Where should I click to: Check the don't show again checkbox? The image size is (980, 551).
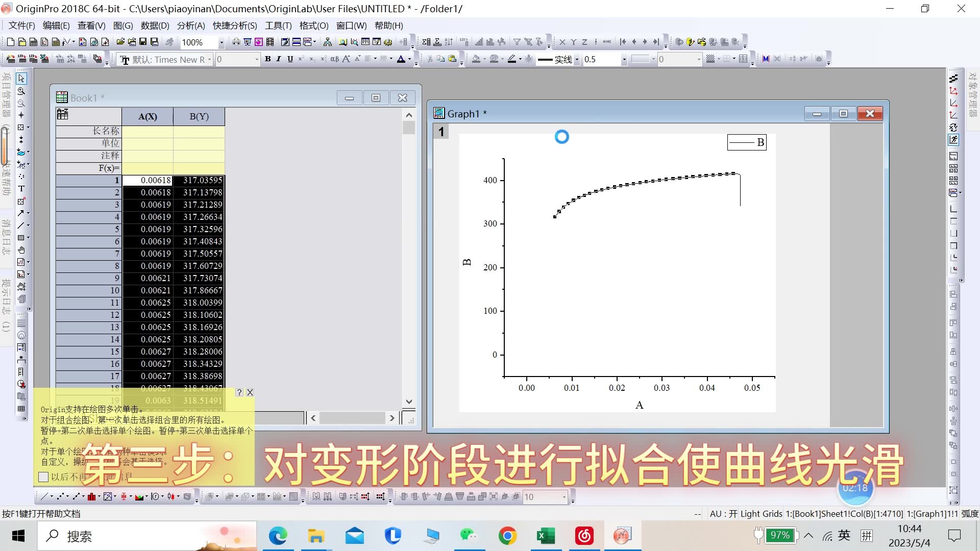pyautogui.click(x=43, y=477)
